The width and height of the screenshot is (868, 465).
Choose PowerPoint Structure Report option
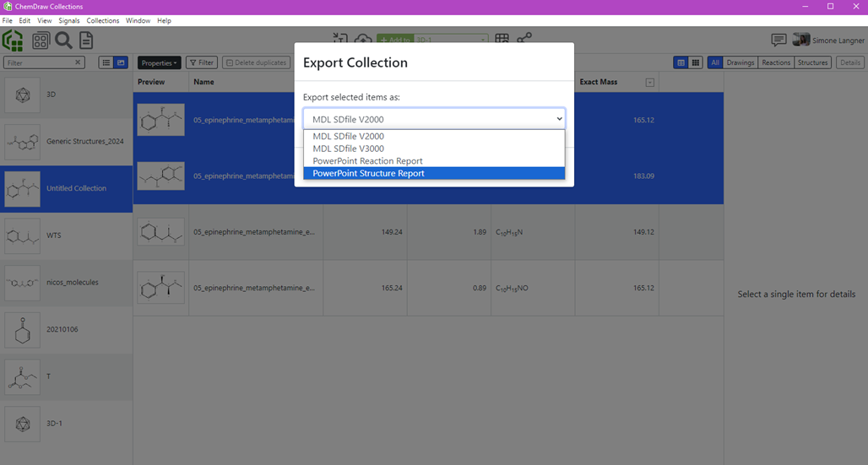click(434, 173)
